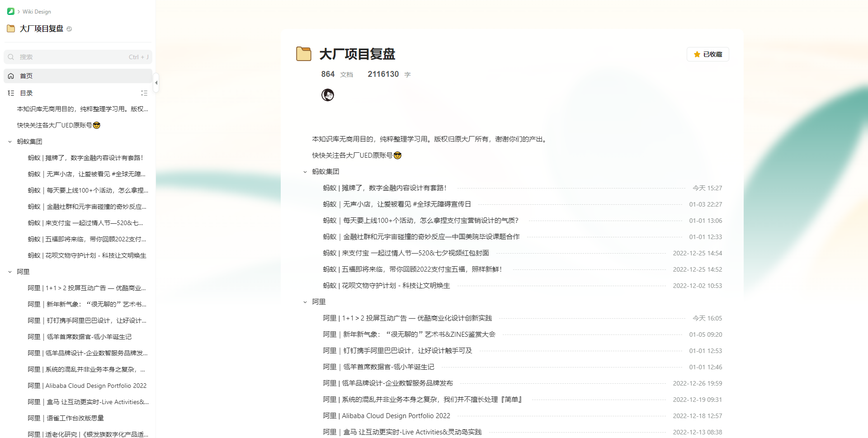
Task: Click the folder icon in sidebar header
Action: click(11, 28)
